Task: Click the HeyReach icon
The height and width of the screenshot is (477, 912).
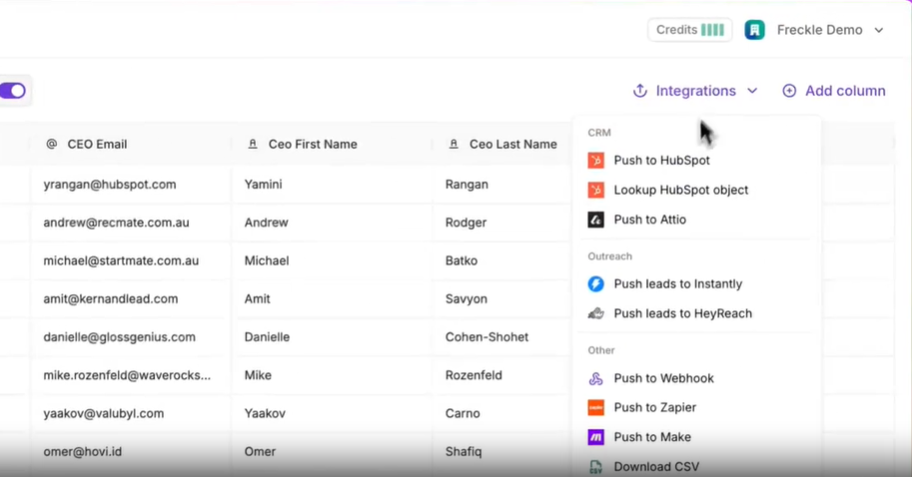Action: (596, 314)
